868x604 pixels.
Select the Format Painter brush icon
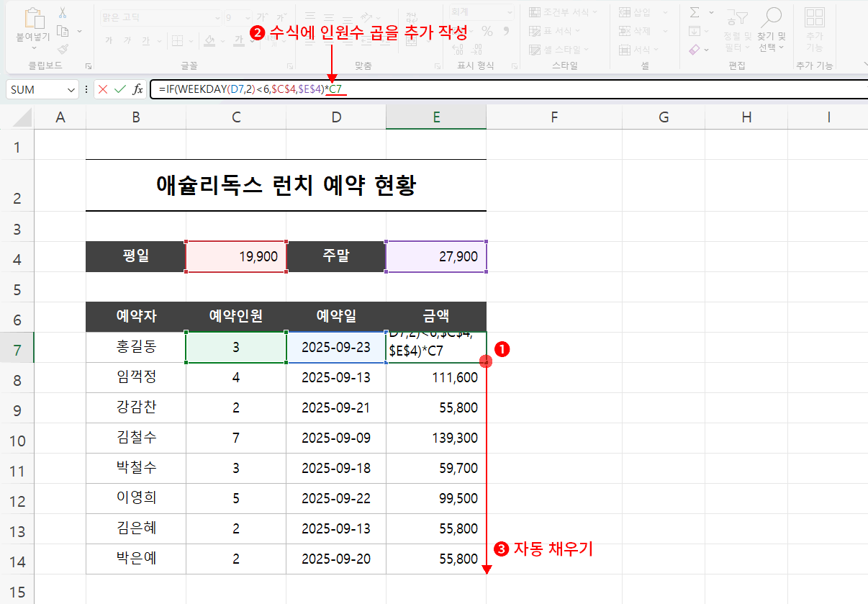[63, 48]
